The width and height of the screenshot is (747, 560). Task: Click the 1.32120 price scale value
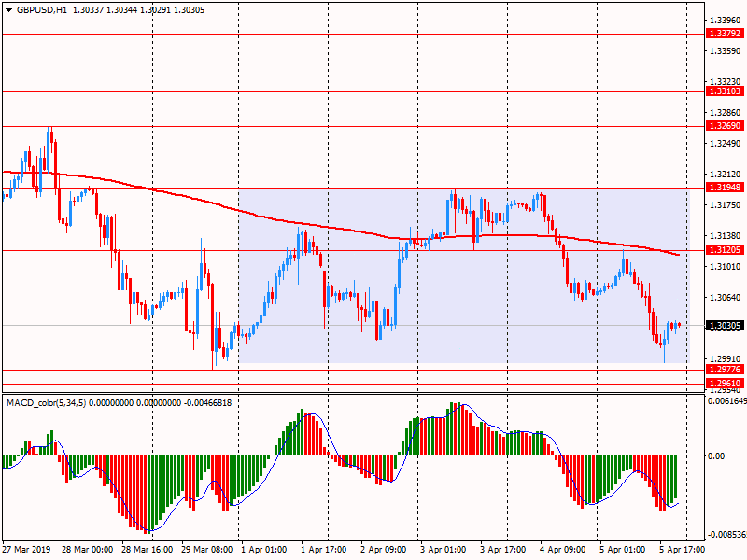pyautogui.click(x=726, y=175)
